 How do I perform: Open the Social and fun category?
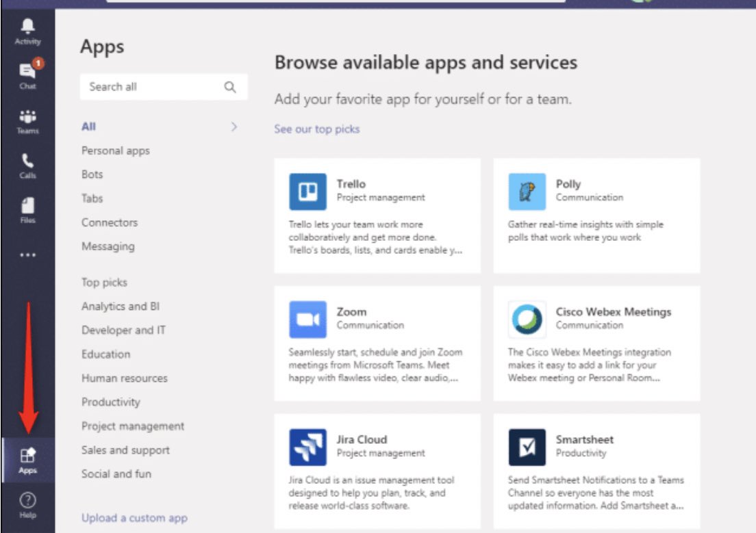coord(116,474)
